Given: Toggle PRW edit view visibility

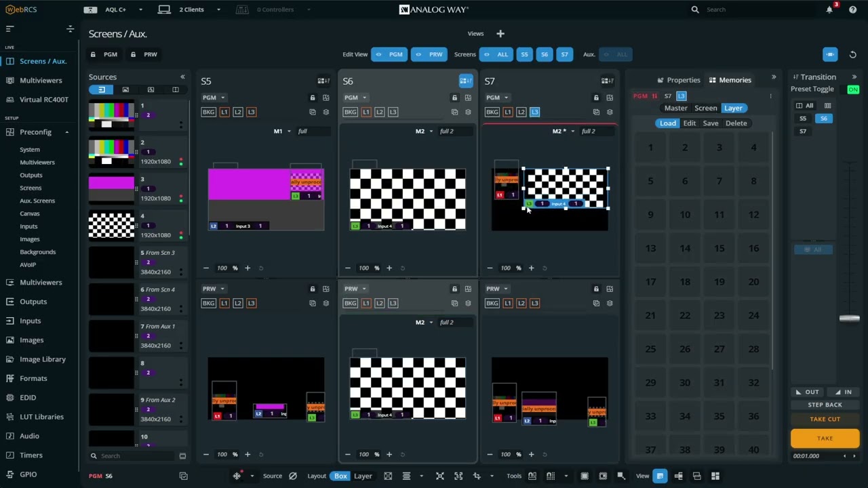Looking at the screenshot, I should [x=429, y=54].
